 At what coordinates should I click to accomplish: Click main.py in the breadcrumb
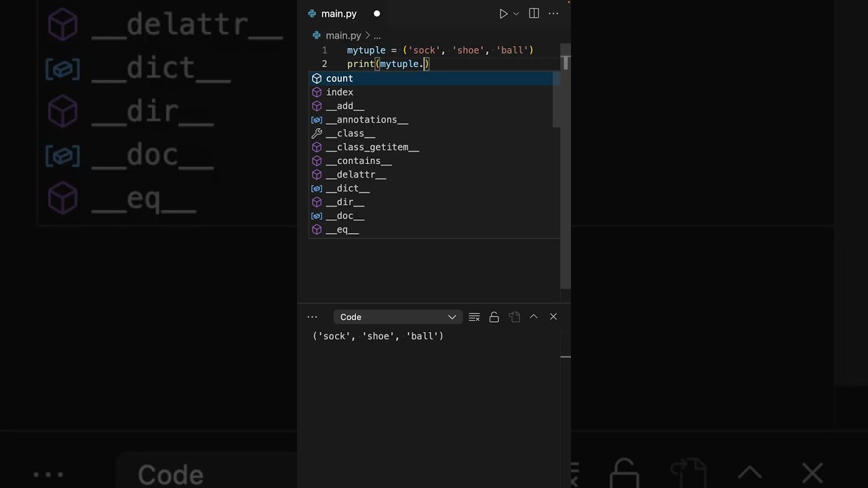coord(343,35)
